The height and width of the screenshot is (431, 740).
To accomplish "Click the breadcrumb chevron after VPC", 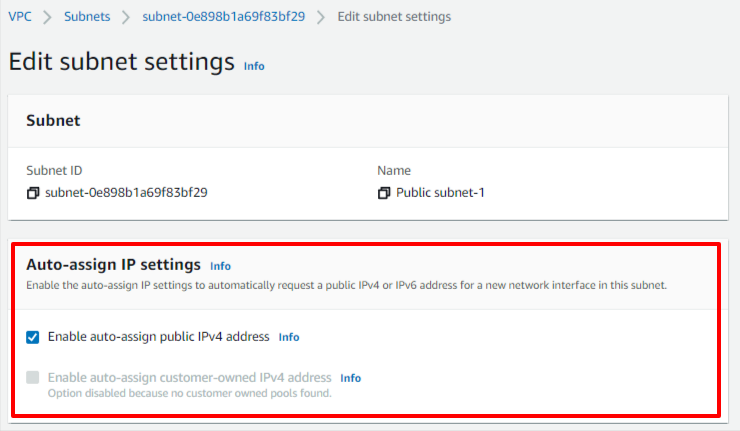I will pyautogui.click(x=48, y=17).
